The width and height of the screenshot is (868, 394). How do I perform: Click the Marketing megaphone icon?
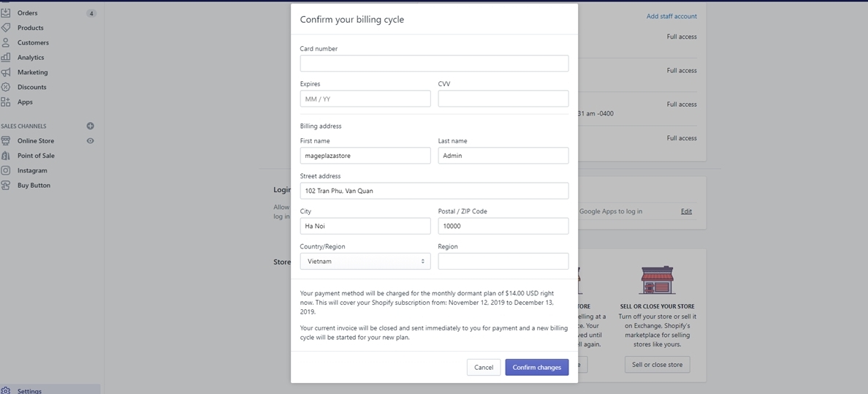(6, 72)
